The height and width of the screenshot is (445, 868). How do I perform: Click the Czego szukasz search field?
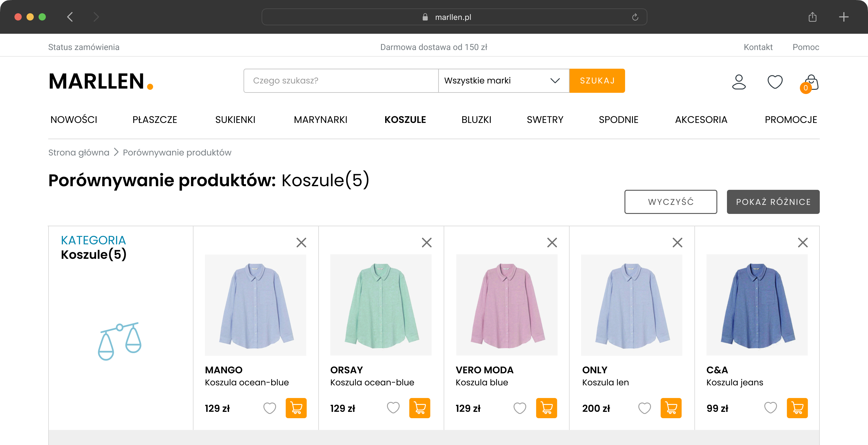[341, 81]
